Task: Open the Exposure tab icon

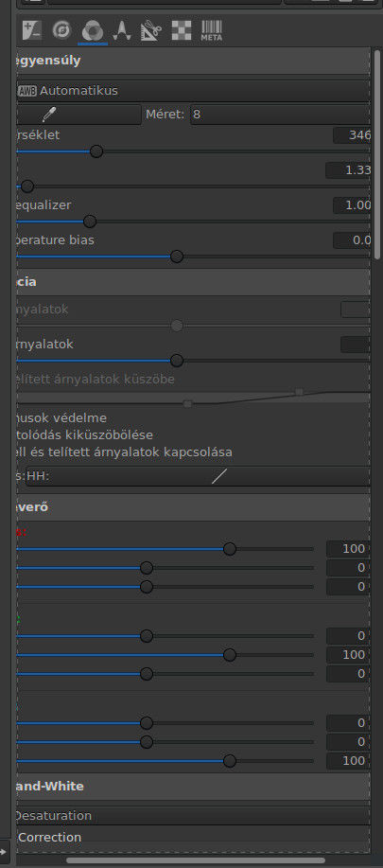Action: [32, 30]
